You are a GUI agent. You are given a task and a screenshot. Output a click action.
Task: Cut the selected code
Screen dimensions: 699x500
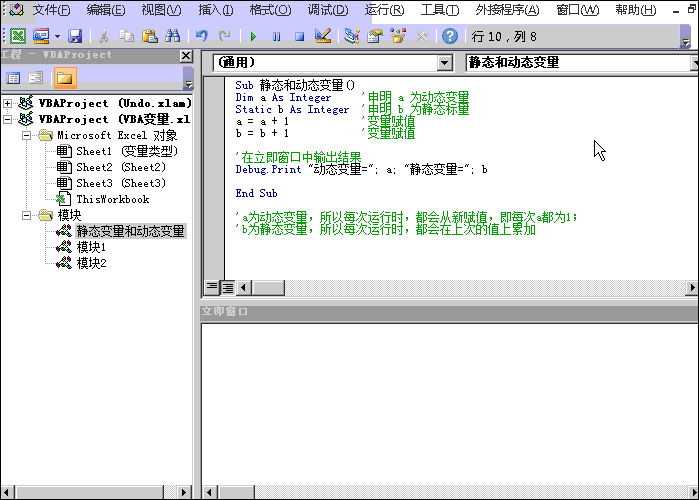pos(103,36)
